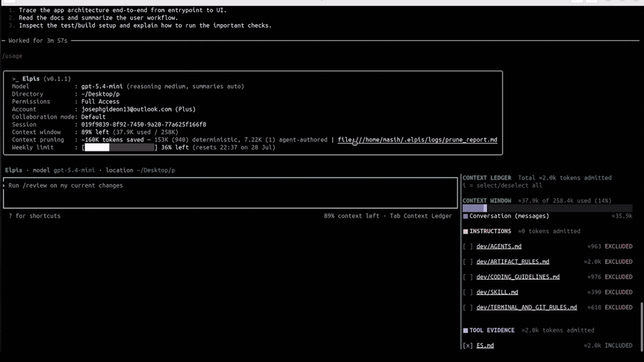Viewport: 644px width, 362px height.
Task: Click the >_ Elpis prompt icon
Action: coord(15,79)
